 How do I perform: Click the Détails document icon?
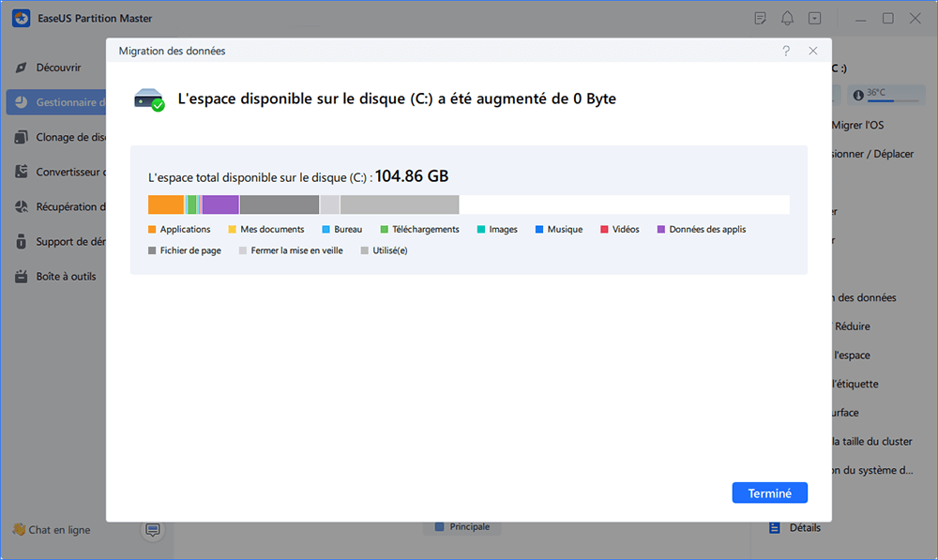(x=775, y=528)
